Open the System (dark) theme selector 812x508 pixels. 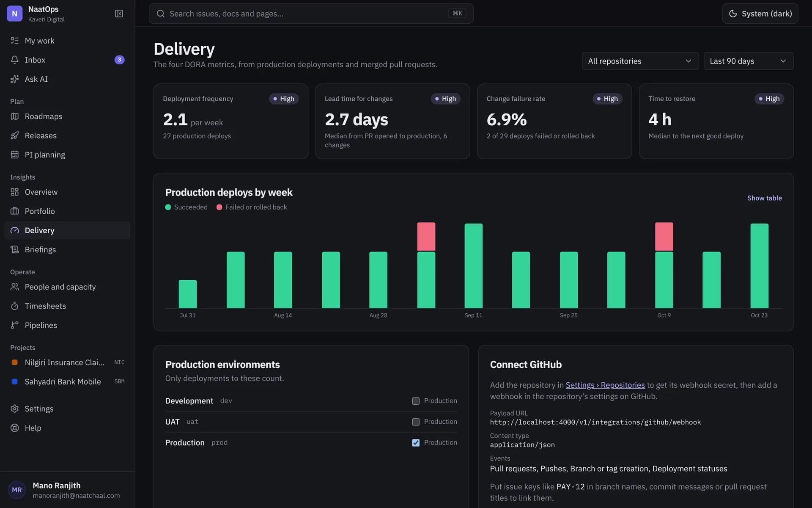click(760, 14)
